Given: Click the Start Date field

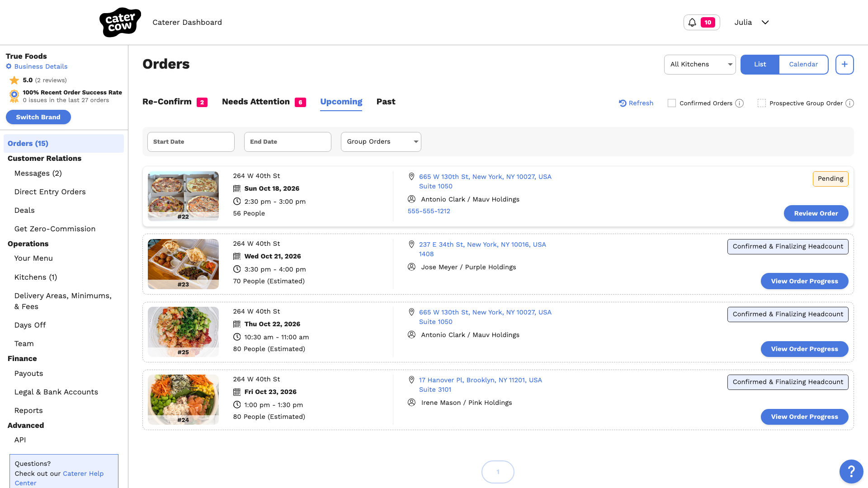Looking at the screenshot, I should click(191, 142).
